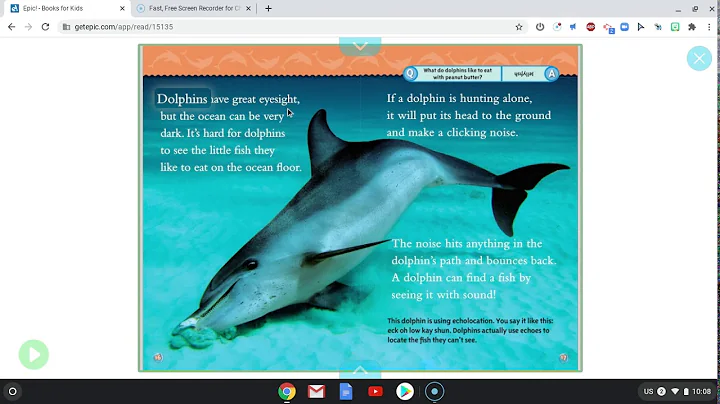Open YouTube from the shelf
The image size is (720, 404).
tap(375, 391)
